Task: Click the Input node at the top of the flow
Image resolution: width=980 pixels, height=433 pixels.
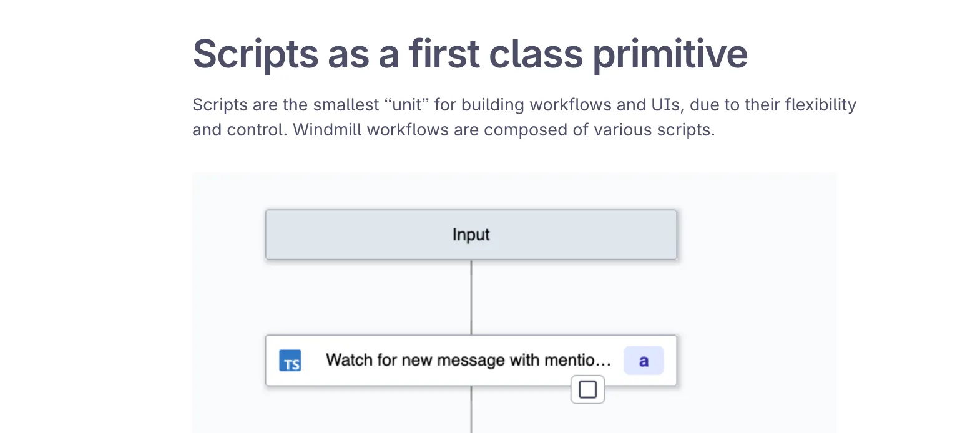Action: point(471,235)
